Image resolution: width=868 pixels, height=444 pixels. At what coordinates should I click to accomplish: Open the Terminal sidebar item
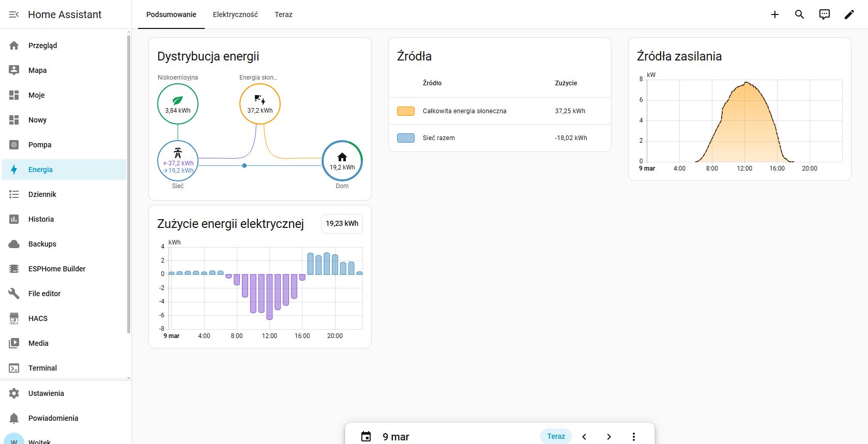tap(42, 368)
